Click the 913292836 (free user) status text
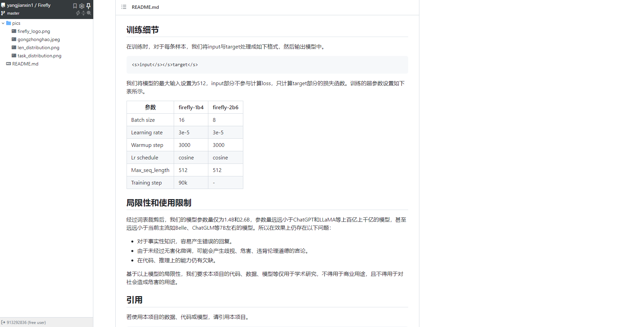Image resolution: width=644 pixels, height=327 pixels. click(x=26, y=322)
